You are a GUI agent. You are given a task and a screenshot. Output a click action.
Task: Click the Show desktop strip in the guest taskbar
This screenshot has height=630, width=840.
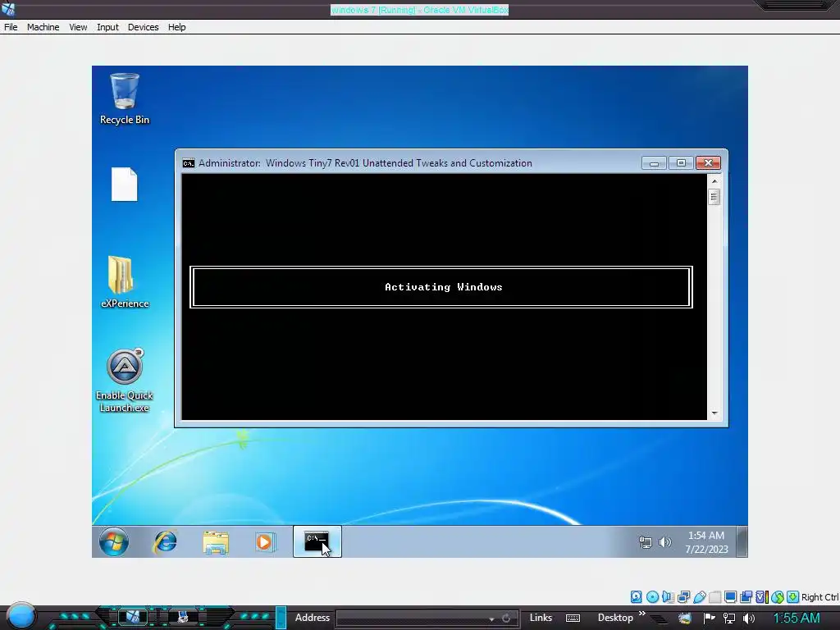point(742,541)
